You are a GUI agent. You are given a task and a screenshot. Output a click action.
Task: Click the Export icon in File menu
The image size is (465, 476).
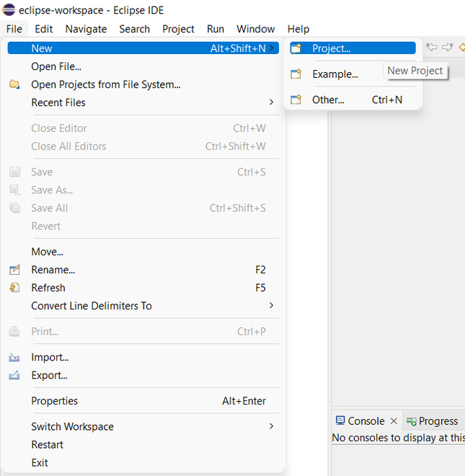point(14,375)
